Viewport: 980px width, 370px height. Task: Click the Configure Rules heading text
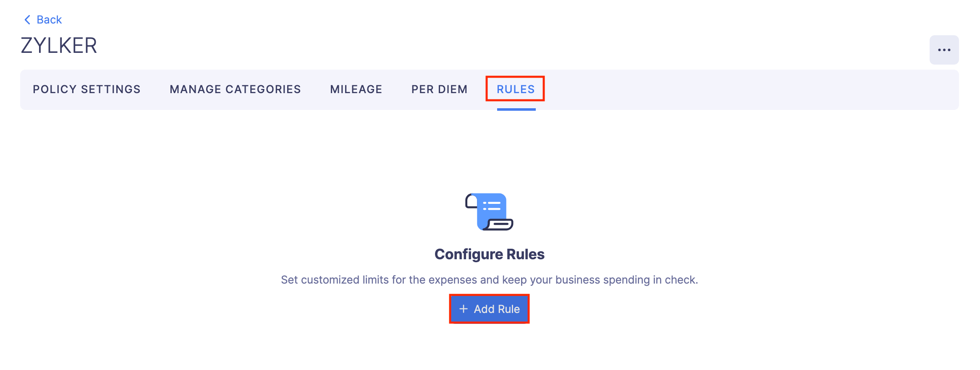tap(489, 254)
